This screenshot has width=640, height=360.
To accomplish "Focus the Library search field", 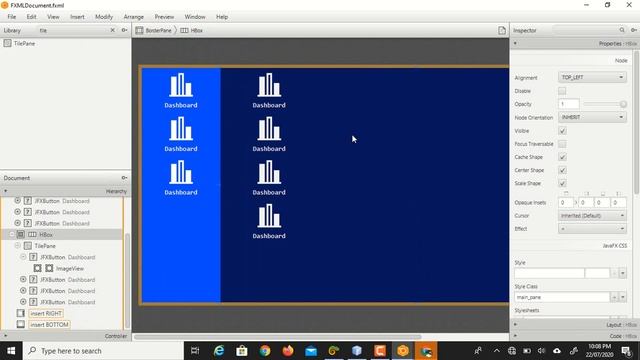I will pos(73,30).
